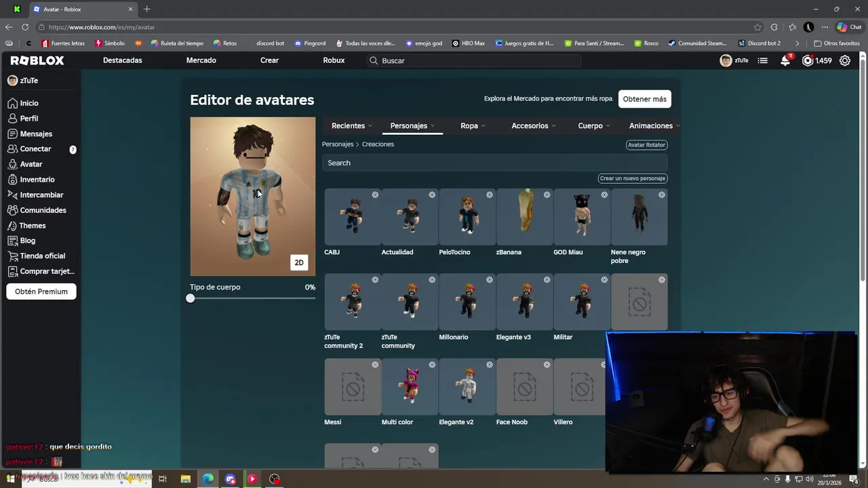Open Tienda oficial in the sidebar
Image resolution: width=868 pixels, height=488 pixels.
(37, 256)
